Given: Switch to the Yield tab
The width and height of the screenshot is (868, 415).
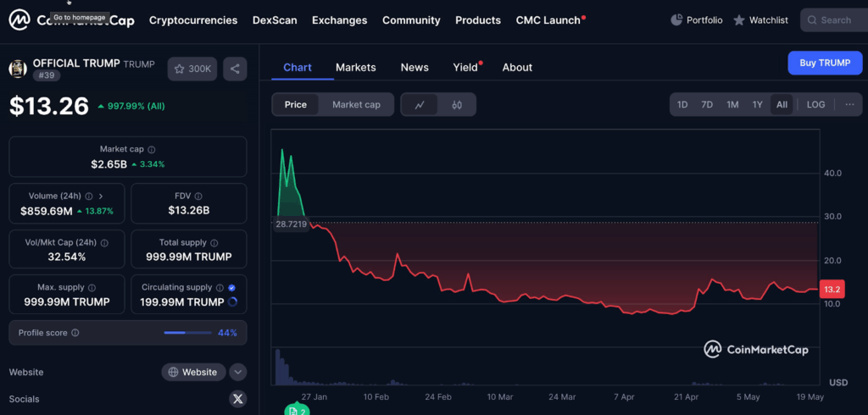Looking at the screenshot, I should [465, 68].
